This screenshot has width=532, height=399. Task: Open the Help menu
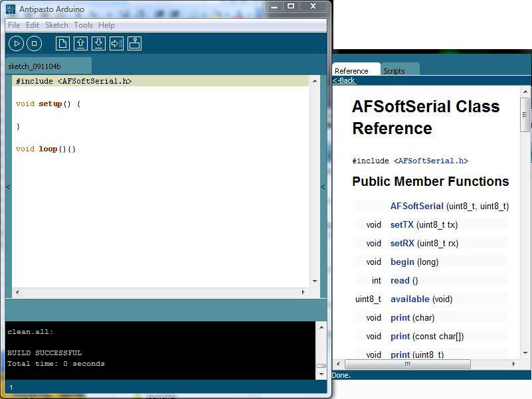[106, 25]
